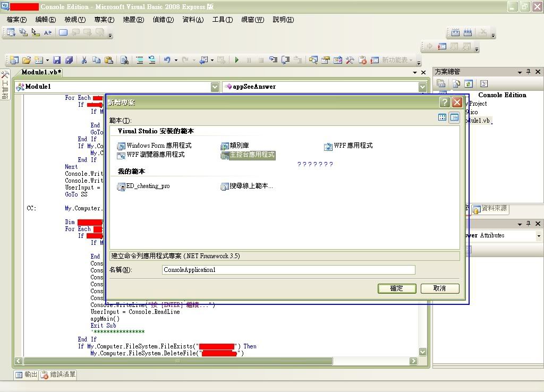Screen dimensions: 544x392
Task: Click the Refresh icon in Solution Explorer
Action: 469,83
